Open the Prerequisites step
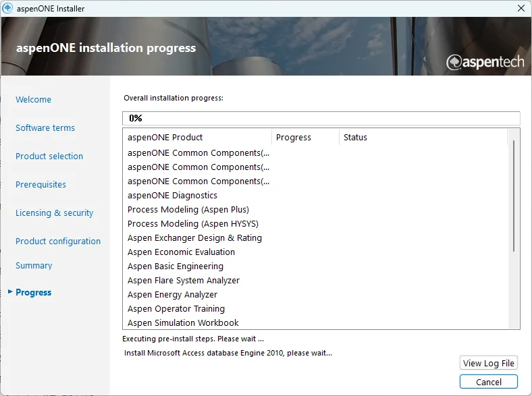532x396 pixels. click(x=41, y=184)
